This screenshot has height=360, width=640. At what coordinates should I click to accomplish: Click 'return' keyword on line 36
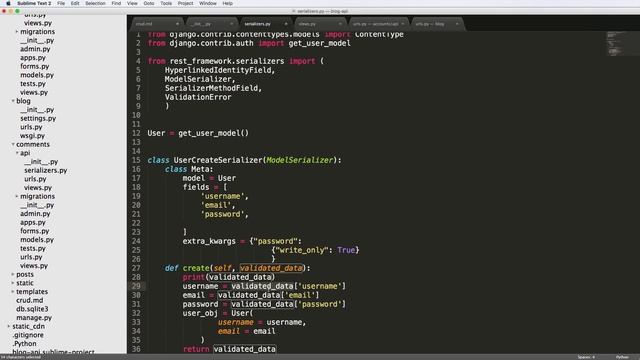tap(196, 349)
